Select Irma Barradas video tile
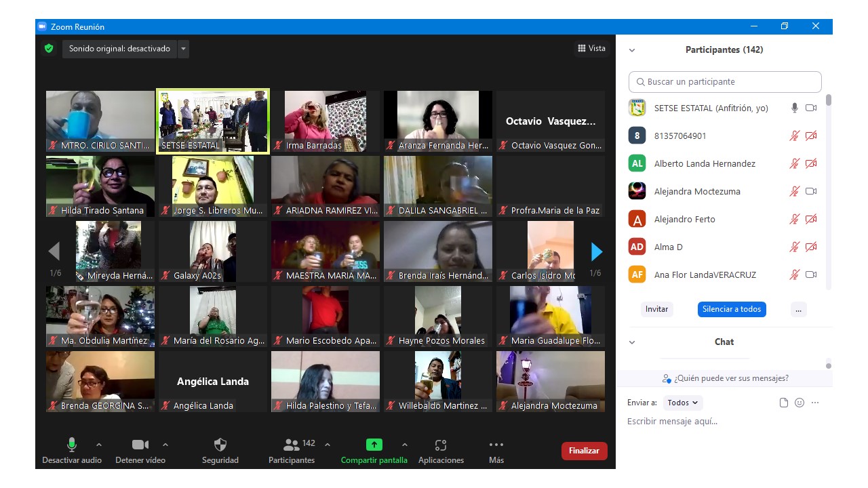The height and width of the screenshot is (488, 868). tap(325, 121)
